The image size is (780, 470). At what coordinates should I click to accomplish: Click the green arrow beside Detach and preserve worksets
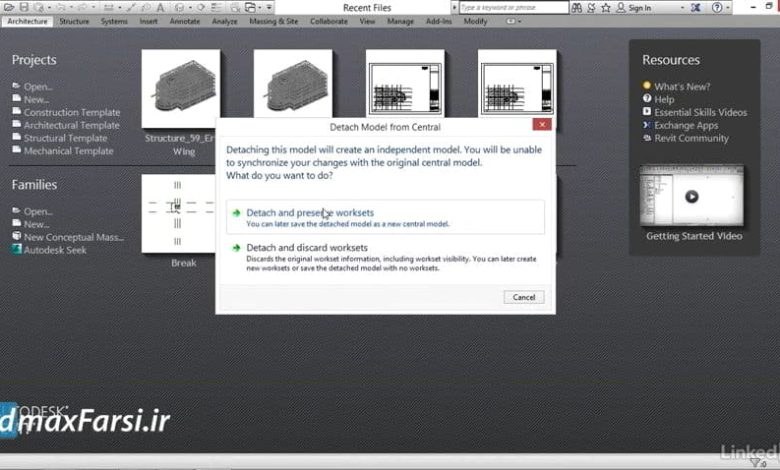click(x=236, y=213)
